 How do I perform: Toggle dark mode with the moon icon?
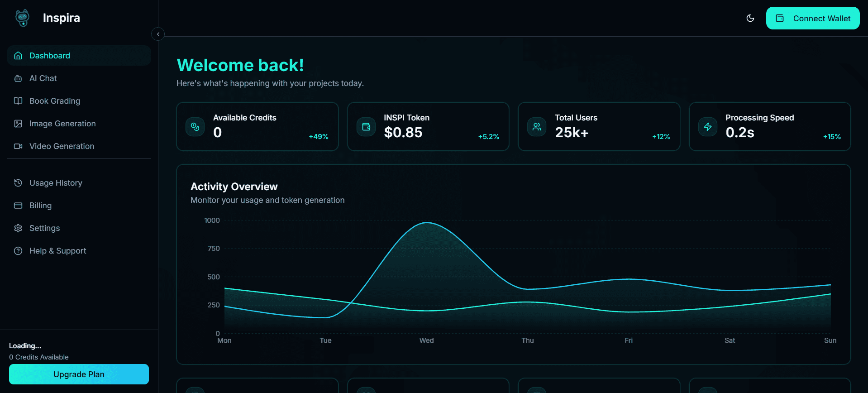click(750, 18)
